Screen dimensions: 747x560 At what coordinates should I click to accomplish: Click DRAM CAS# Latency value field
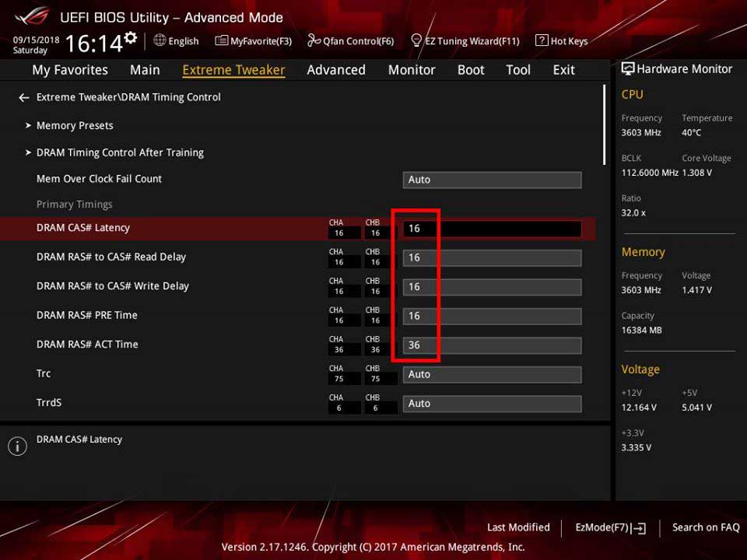(x=492, y=229)
